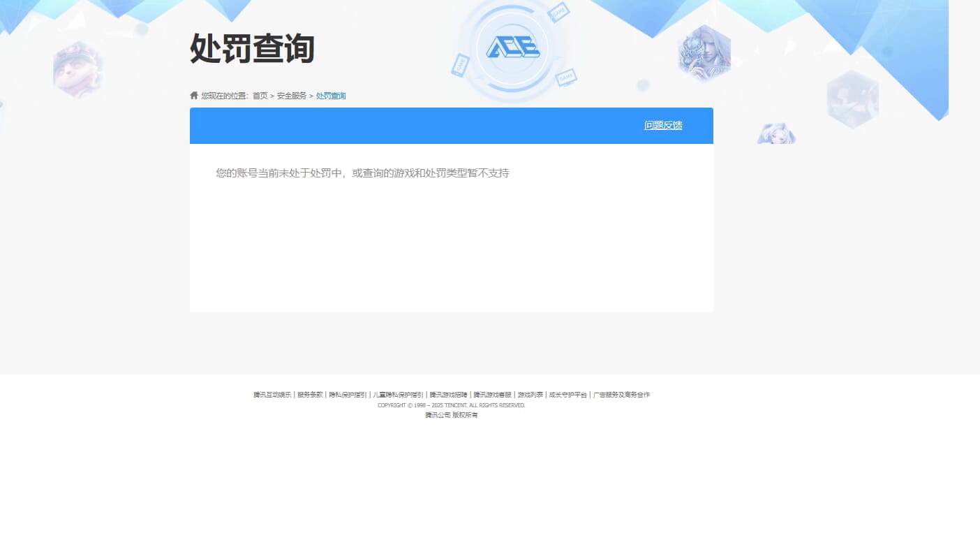Viewport: 980px width, 554px height.
Task: Navigate to 首页 via breadcrumb
Action: (259, 95)
